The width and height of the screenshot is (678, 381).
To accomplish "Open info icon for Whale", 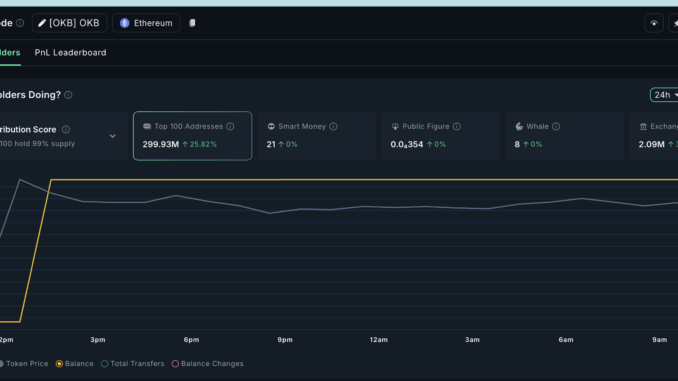I will (556, 126).
